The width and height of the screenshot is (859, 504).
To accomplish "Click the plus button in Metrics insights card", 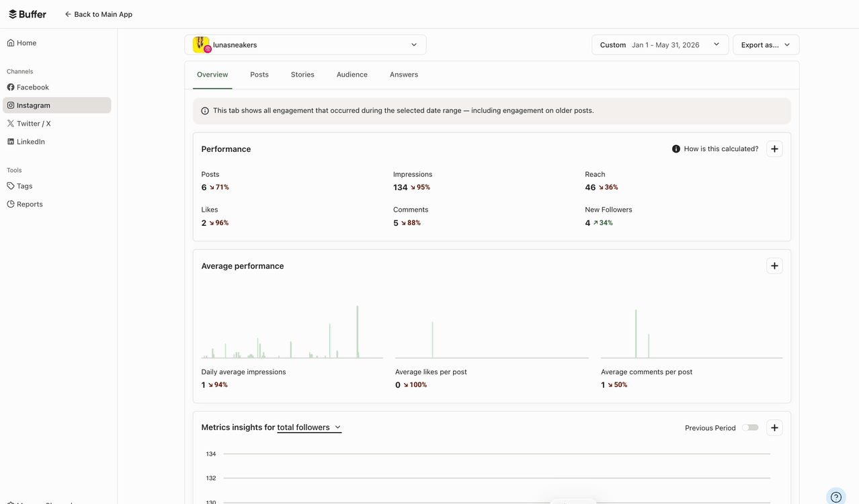I will tap(774, 427).
